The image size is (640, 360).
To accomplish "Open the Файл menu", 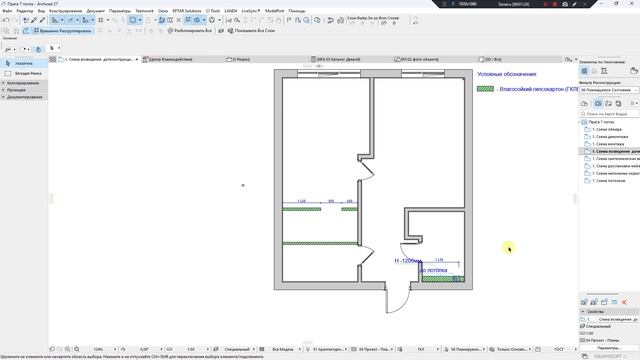I will pyautogui.click(x=7, y=11).
